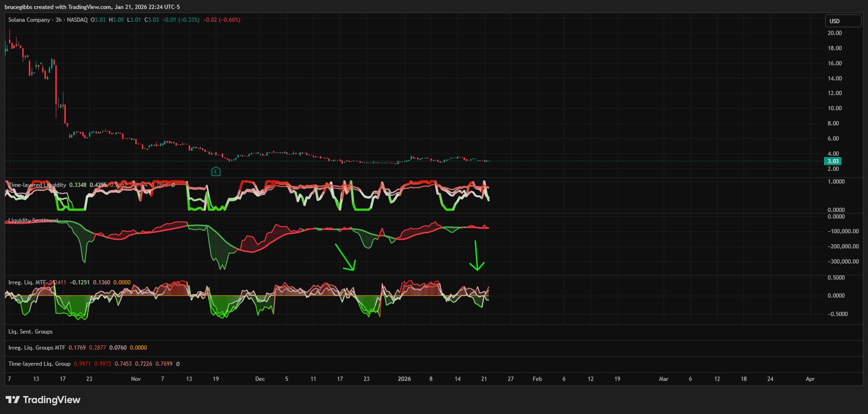
Task: Click the '2026' label on time axis
Action: (404, 379)
